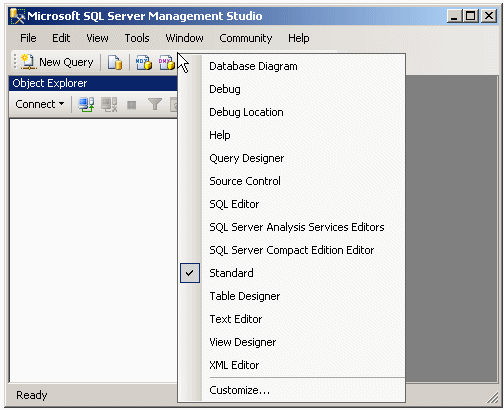Click the New Query toolbar button

pos(57,62)
